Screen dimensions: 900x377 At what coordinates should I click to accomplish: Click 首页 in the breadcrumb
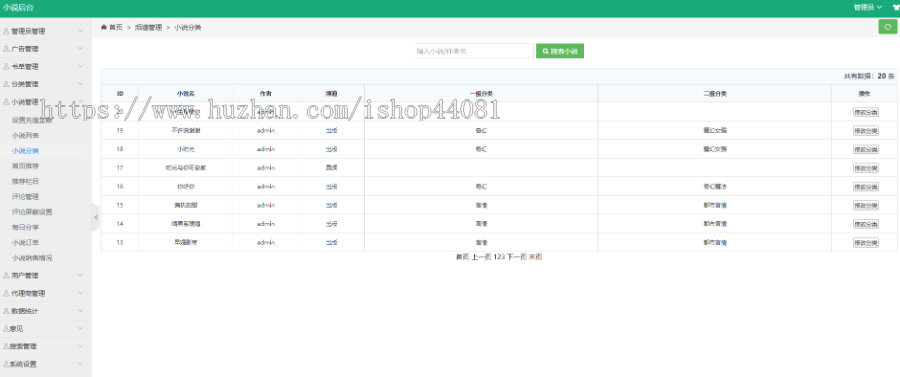coord(116,27)
